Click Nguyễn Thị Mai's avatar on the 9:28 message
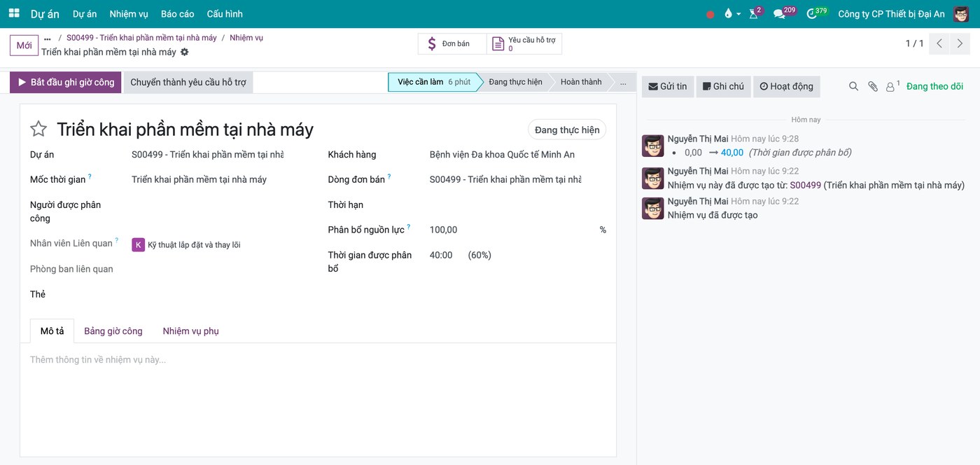The image size is (980, 465). tap(653, 146)
